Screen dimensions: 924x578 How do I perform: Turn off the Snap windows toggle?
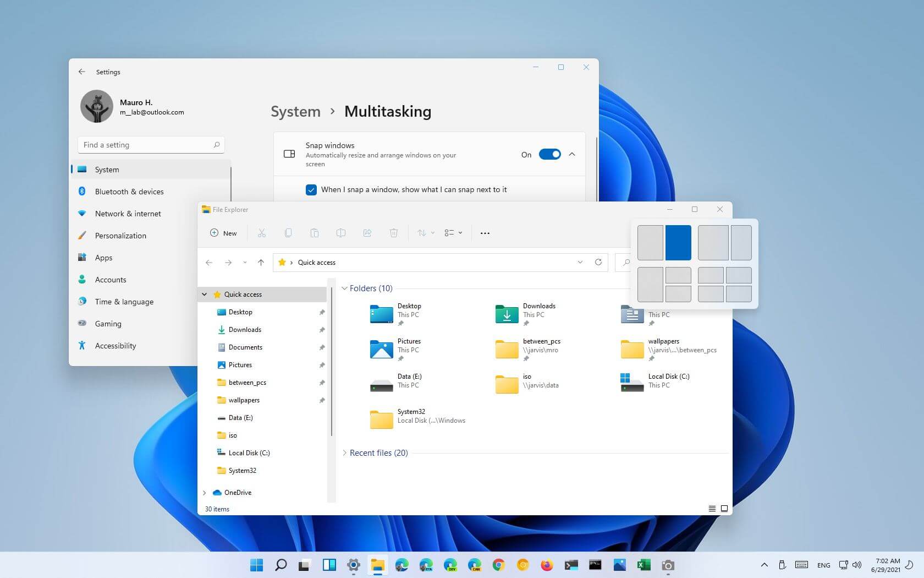click(x=549, y=154)
